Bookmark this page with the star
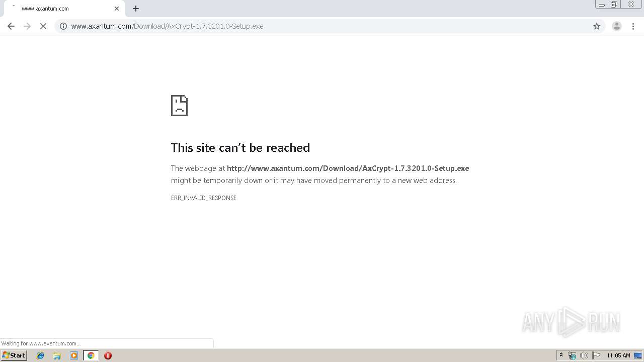Screen dimensions: 644x362 (597, 26)
